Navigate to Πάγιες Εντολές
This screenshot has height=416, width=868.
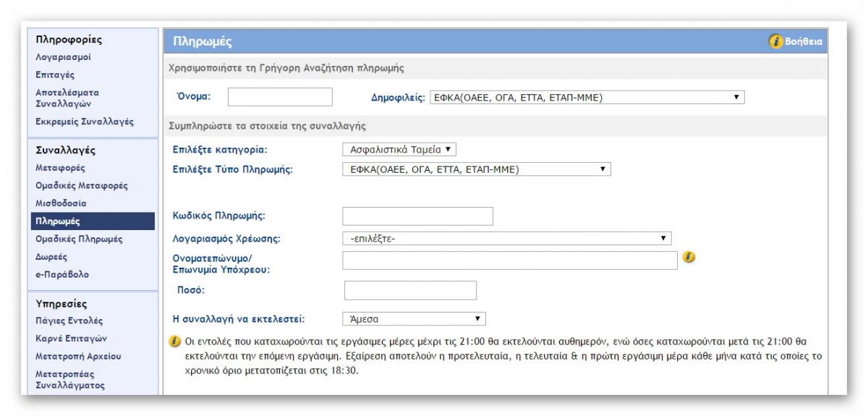69,321
